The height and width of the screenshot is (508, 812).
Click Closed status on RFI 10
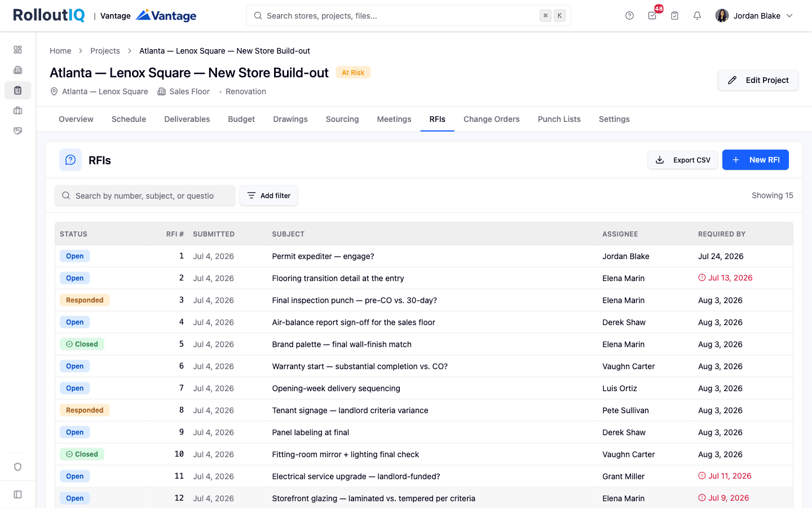click(82, 454)
